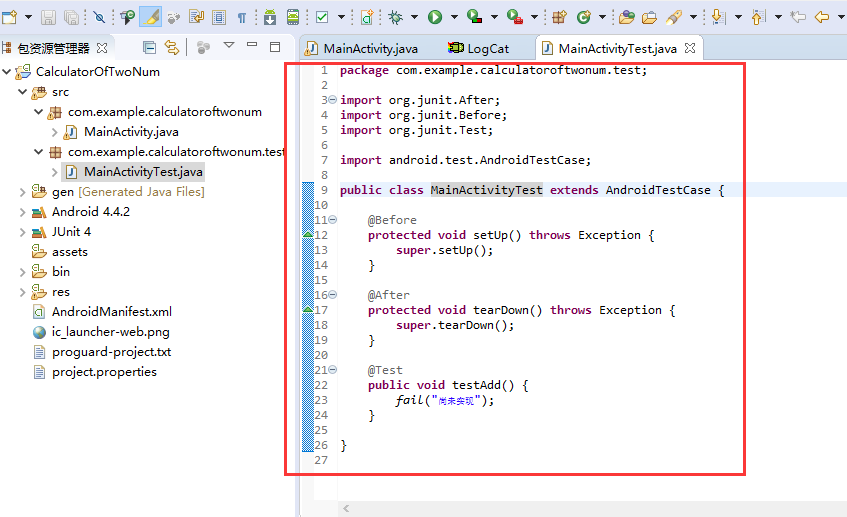
Task: Click the Android Lint checkmark icon
Action: click(322, 17)
